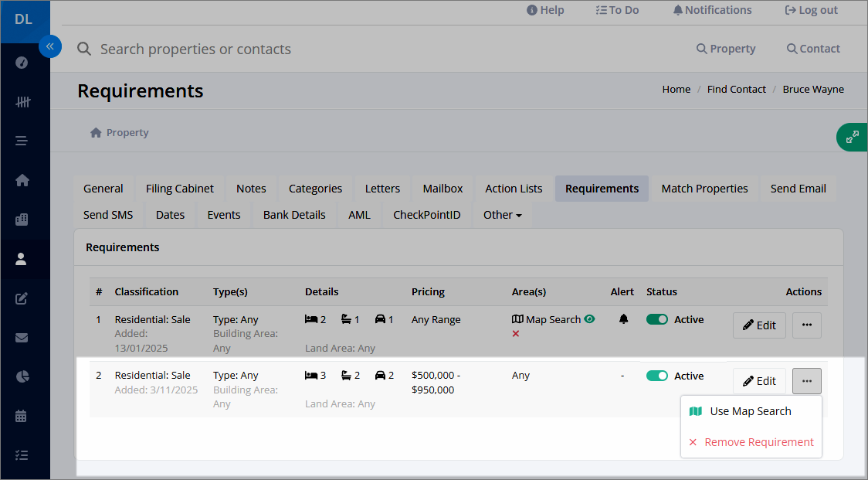This screenshot has width=868, height=480.
Task: Open the dashboard gauge icon in sidebar
Action: click(22, 63)
